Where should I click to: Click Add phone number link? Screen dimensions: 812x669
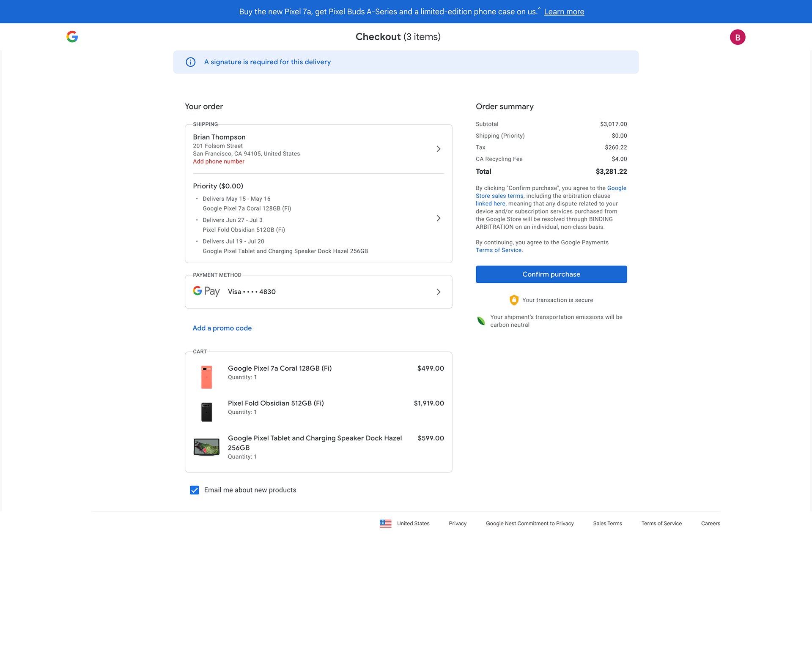pos(219,161)
